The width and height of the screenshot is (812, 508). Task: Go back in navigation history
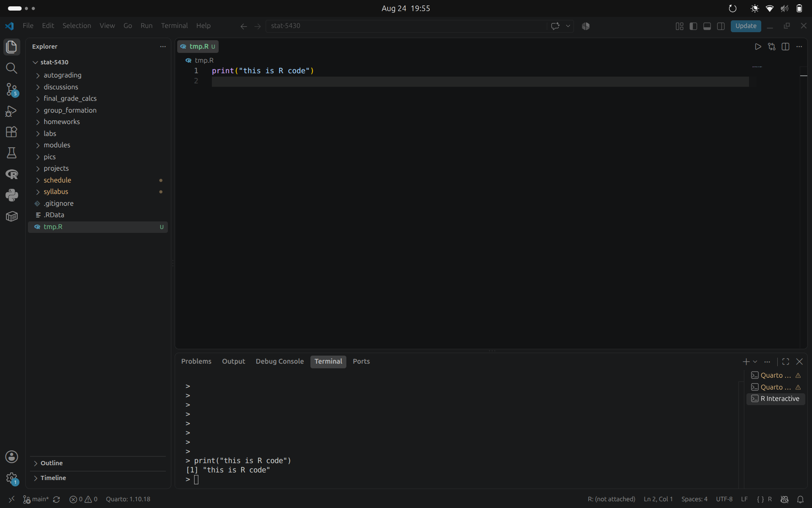244,26
